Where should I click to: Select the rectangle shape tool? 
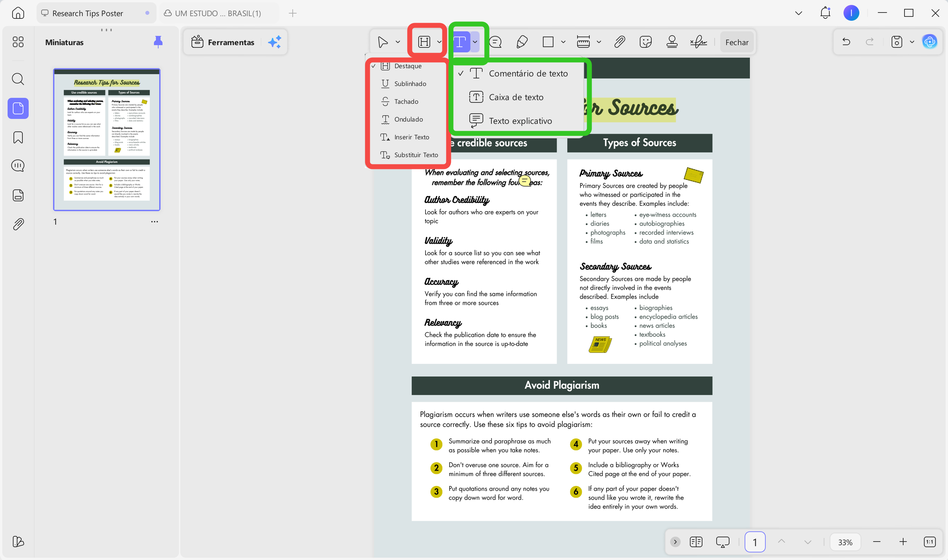tap(548, 42)
